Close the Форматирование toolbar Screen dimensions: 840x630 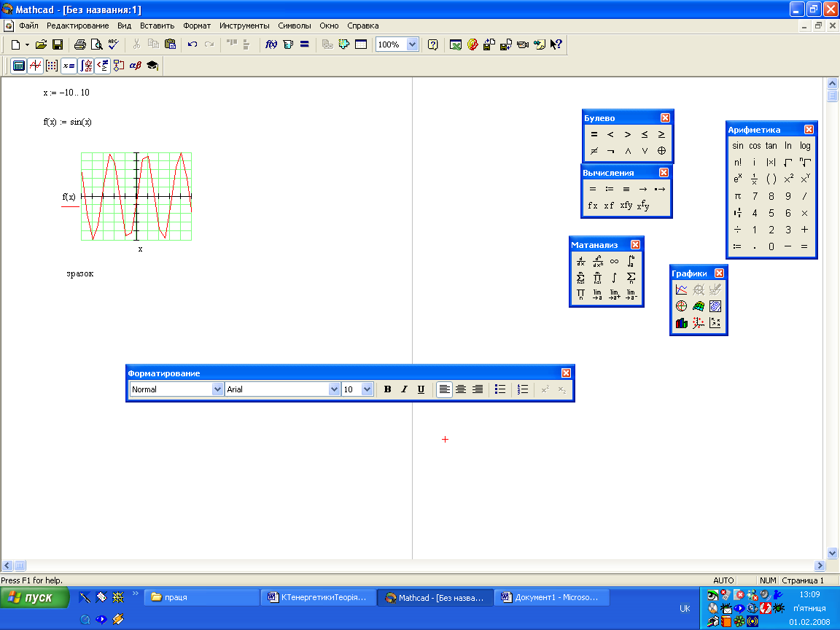tap(567, 373)
